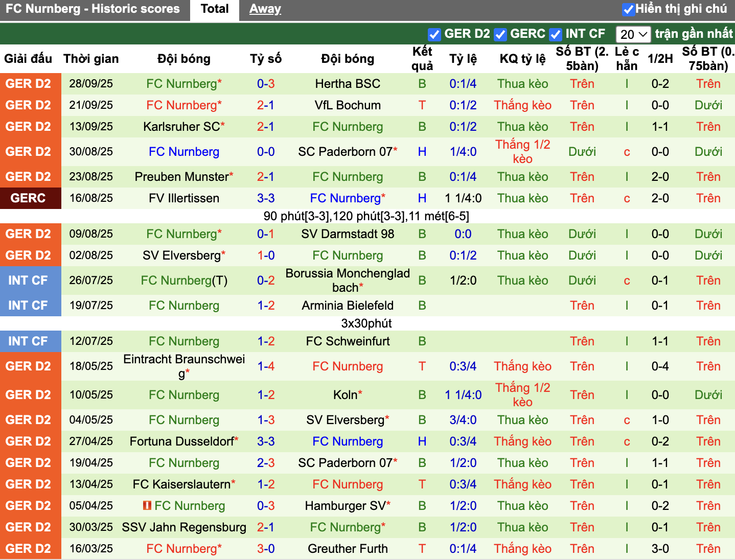This screenshot has width=735, height=560.
Task: Open Greuther Furth team link
Action: (x=348, y=549)
